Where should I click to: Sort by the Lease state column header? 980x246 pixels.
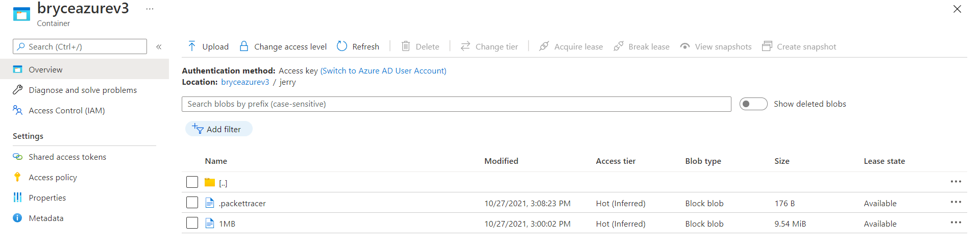tap(884, 161)
